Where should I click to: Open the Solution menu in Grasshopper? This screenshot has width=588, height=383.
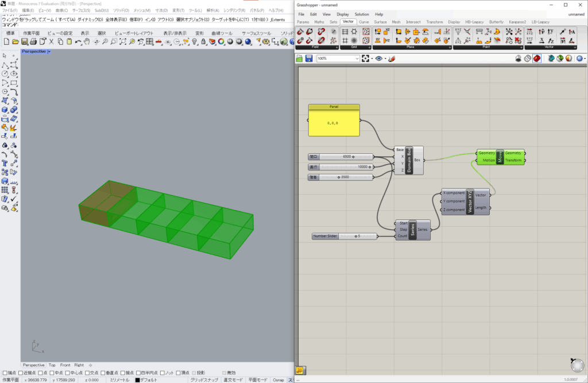click(x=362, y=14)
